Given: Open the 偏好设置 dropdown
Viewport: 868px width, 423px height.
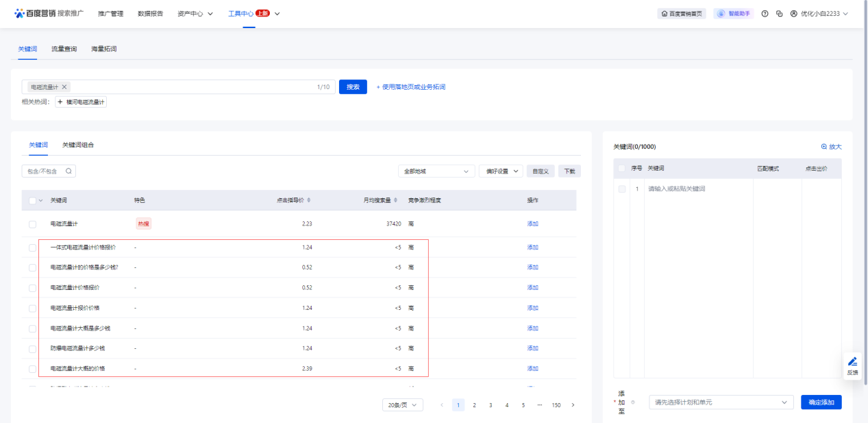Looking at the screenshot, I should point(501,171).
